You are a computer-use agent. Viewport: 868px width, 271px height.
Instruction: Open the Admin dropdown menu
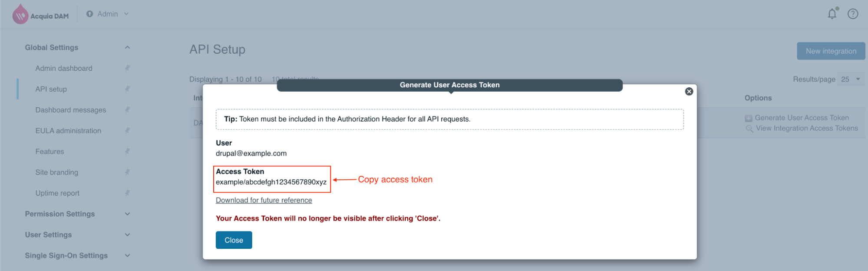coord(108,14)
